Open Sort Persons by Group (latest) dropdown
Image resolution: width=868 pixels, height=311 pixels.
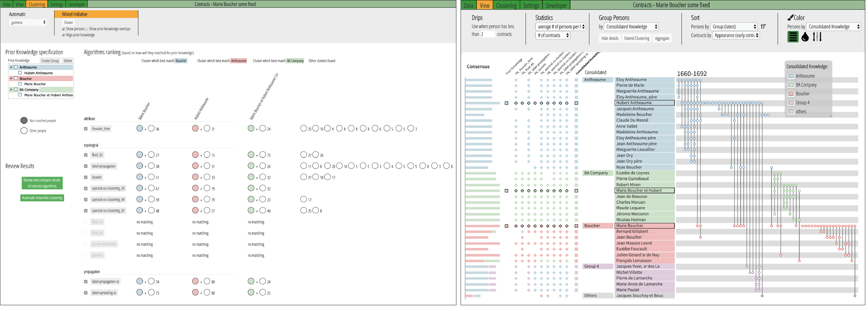(x=734, y=27)
